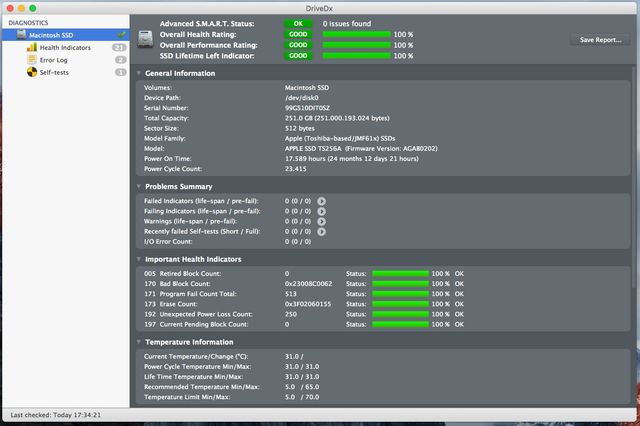
Task: Click the Self-tests crash-test icon
Action: point(32,72)
